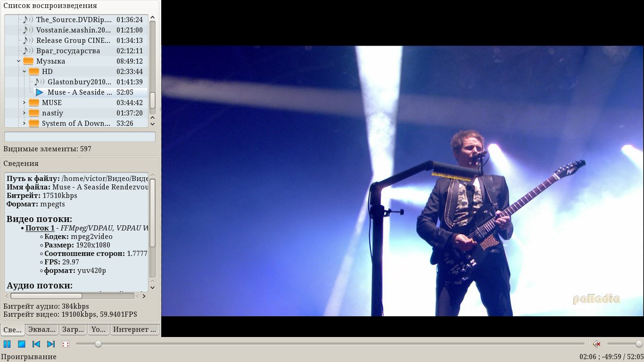
Task: Click the Битрейт аудио: 384kbps text
Action: 46,306
